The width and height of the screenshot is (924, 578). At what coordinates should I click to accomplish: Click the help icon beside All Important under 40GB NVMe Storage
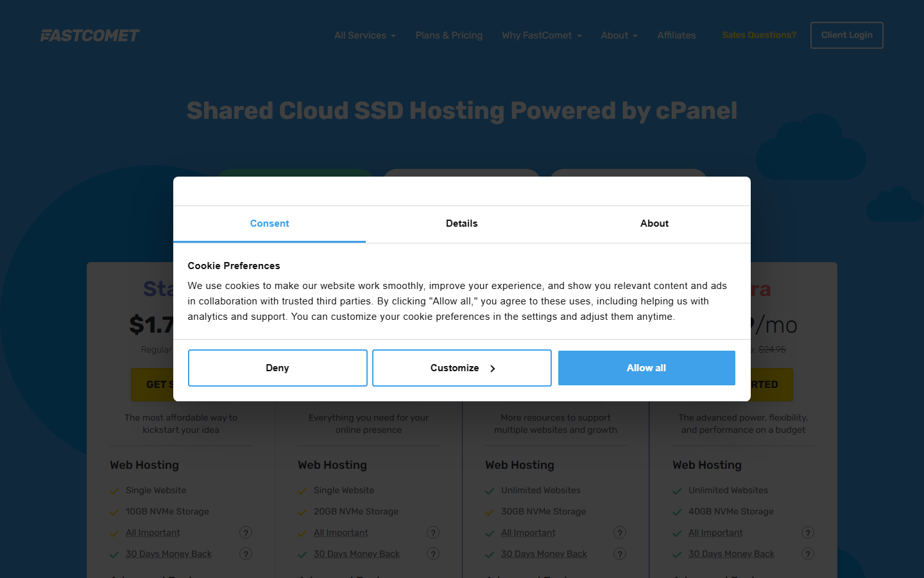point(808,532)
